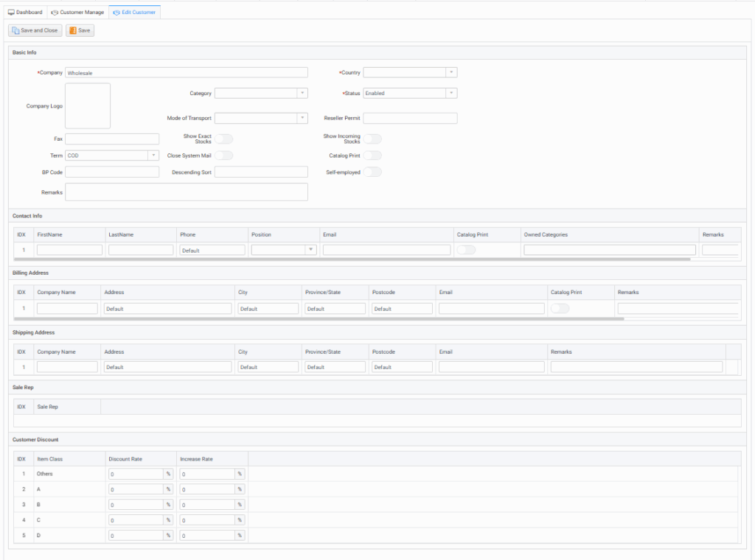The width and height of the screenshot is (755, 560).
Task: Click the orange icon on Save button
Action: pyautogui.click(x=73, y=31)
